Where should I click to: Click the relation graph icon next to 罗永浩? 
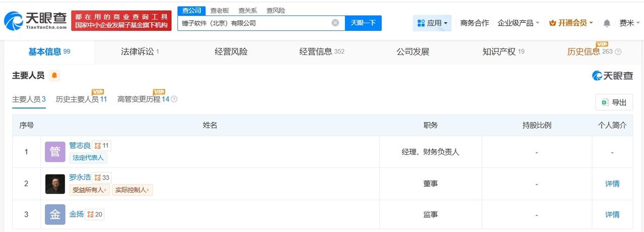[x=98, y=178]
